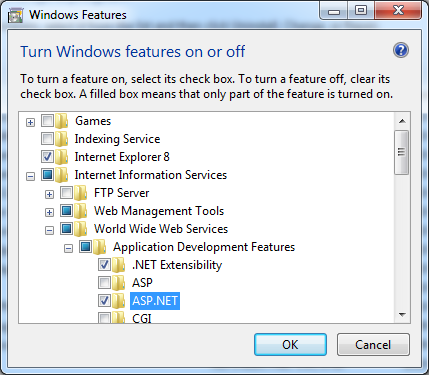This screenshot has height=375, width=429.
Task: Disable the ASP.NET checkbox
Action: pyautogui.click(x=104, y=300)
